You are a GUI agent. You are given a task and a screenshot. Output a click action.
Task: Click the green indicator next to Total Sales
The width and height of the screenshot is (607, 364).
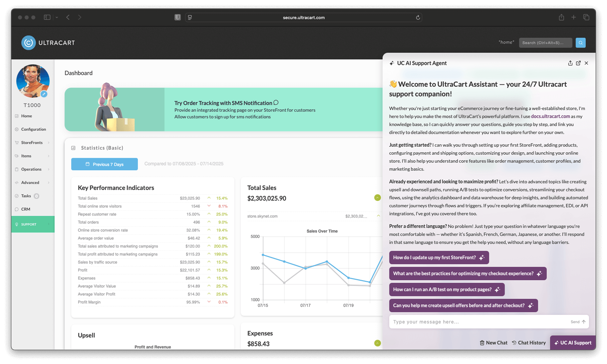click(377, 198)
